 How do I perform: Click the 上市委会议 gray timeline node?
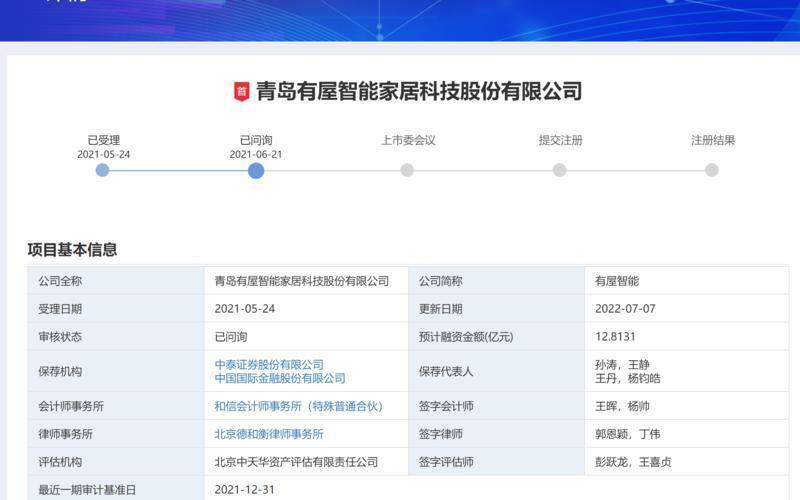(x=407, y=170)
